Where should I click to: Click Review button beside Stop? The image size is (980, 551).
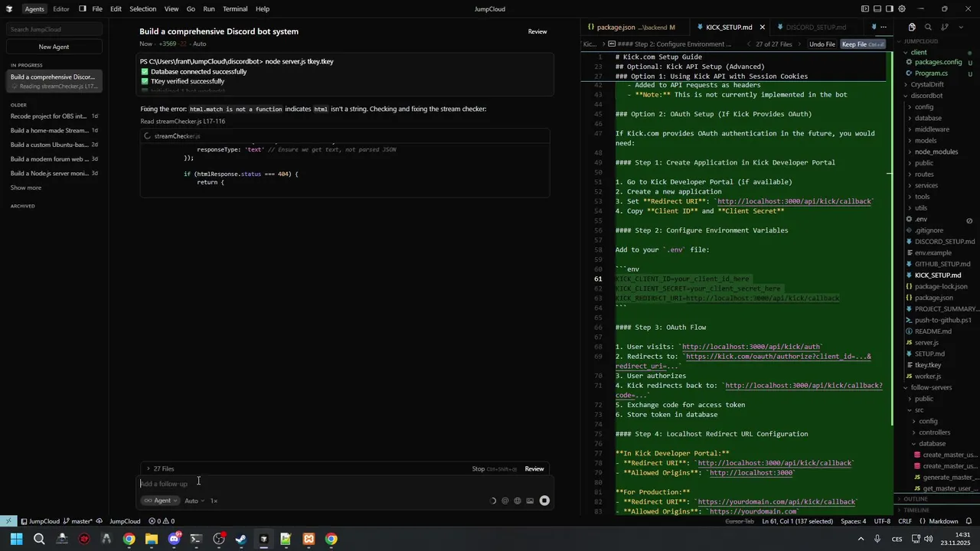(534, 468)
